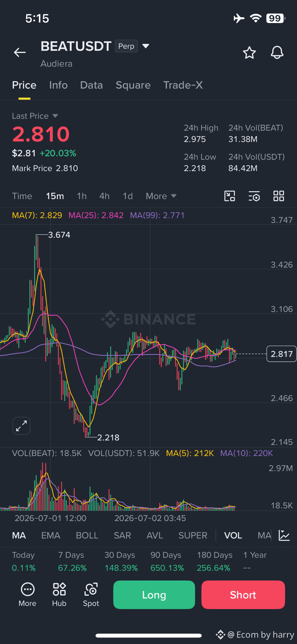297x644 pixels.
Task: Tap the Wi-Fi status icon
Action: (x=256, y=18)
